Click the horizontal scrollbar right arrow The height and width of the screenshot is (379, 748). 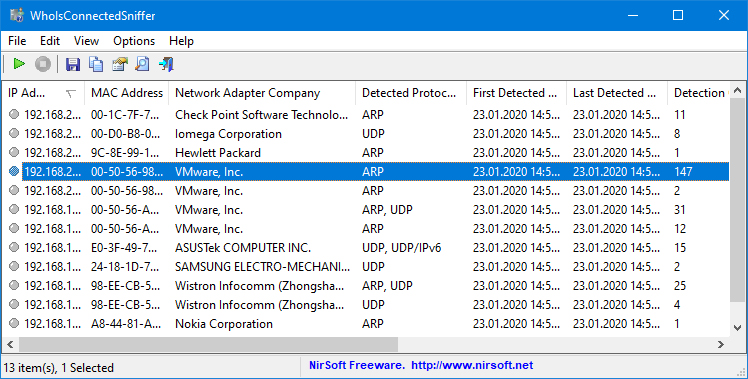pyautogui.click(x=721, y=344)
